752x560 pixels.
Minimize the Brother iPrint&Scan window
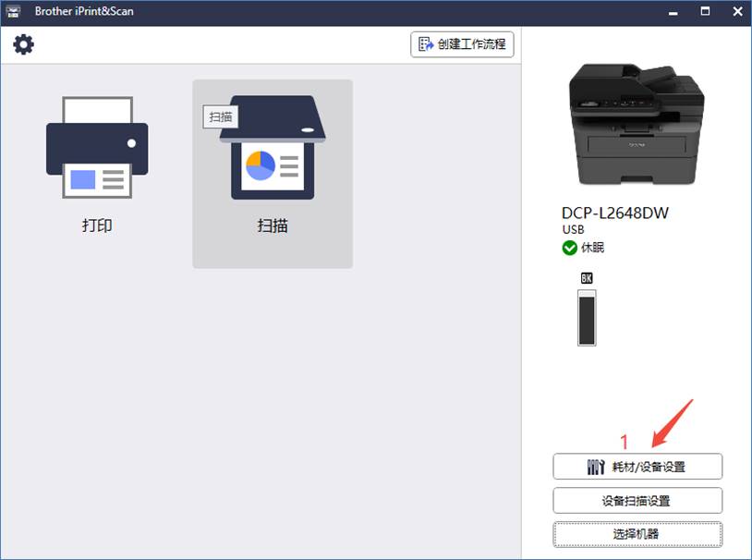(x=673, y=12)
